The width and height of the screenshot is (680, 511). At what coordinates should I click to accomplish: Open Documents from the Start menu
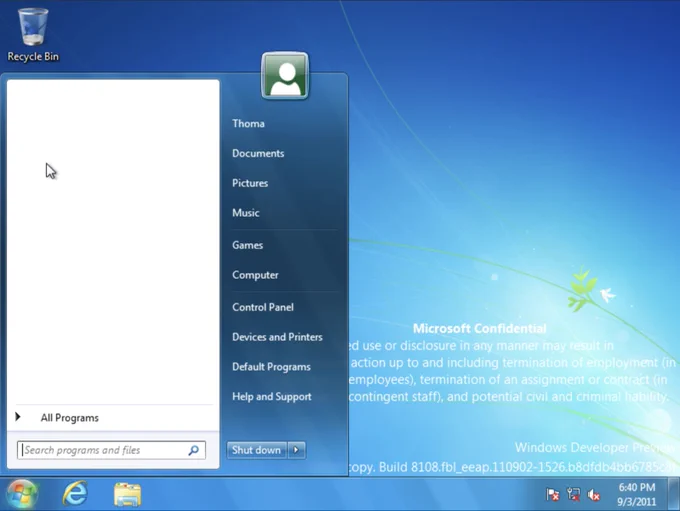coord(258,154)
